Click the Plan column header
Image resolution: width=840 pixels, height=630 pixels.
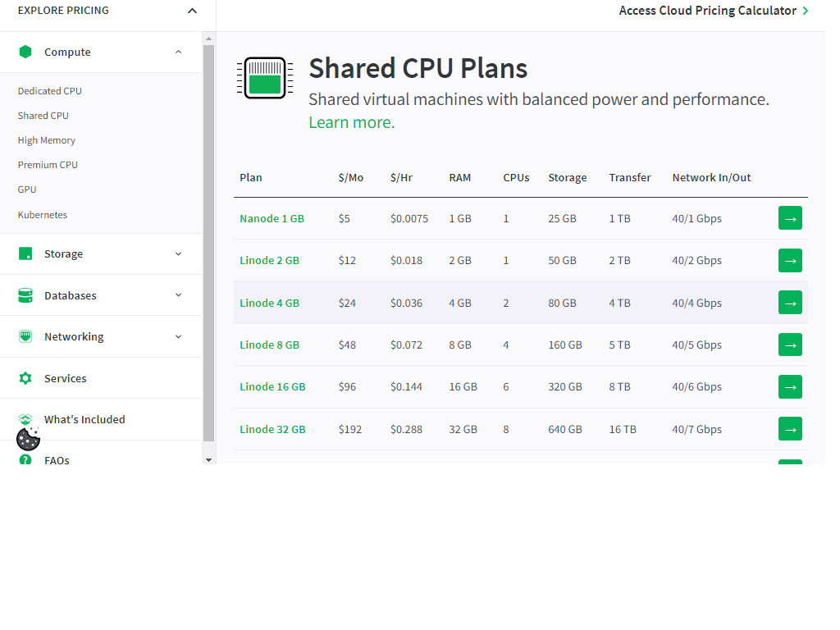[251, 178]
